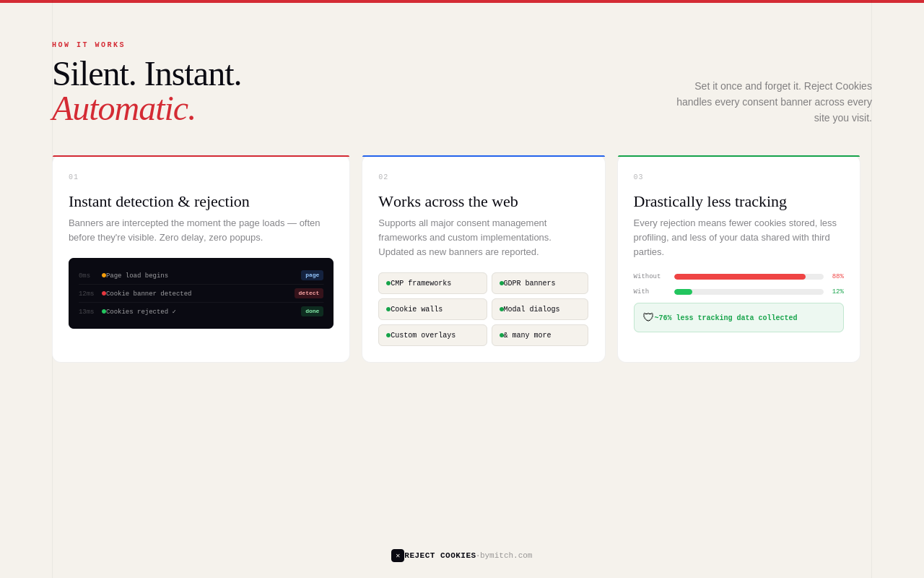
Task: Click the 'Works across the web' heading
Action: tap(448, 202)
